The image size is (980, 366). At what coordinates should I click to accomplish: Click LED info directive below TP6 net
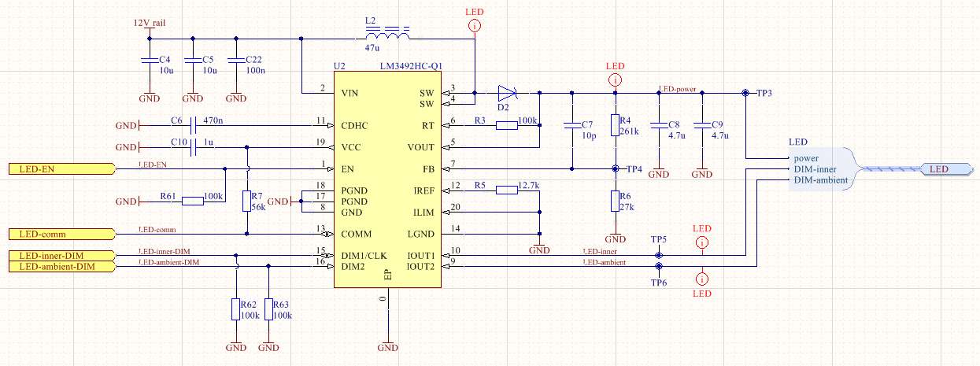click(702, 278)
